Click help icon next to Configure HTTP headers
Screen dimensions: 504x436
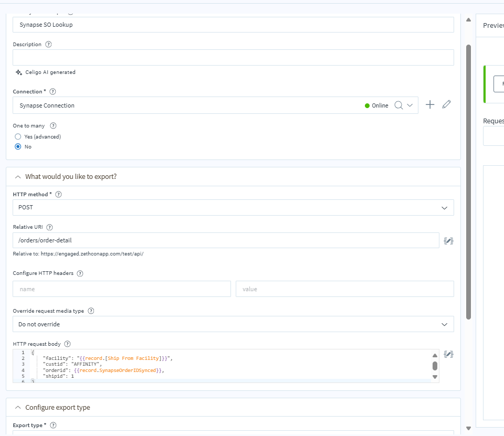click(80, 273)
